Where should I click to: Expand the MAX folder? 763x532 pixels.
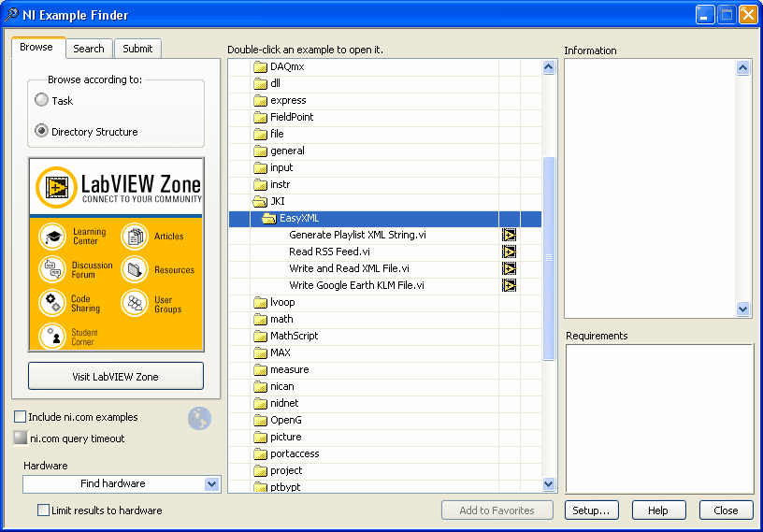(x=260, y=352)
